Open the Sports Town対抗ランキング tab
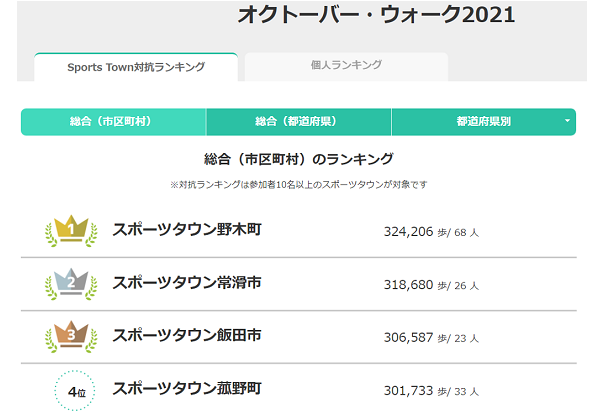This screenshot has width=608, height=413. [x=136, y=67]
